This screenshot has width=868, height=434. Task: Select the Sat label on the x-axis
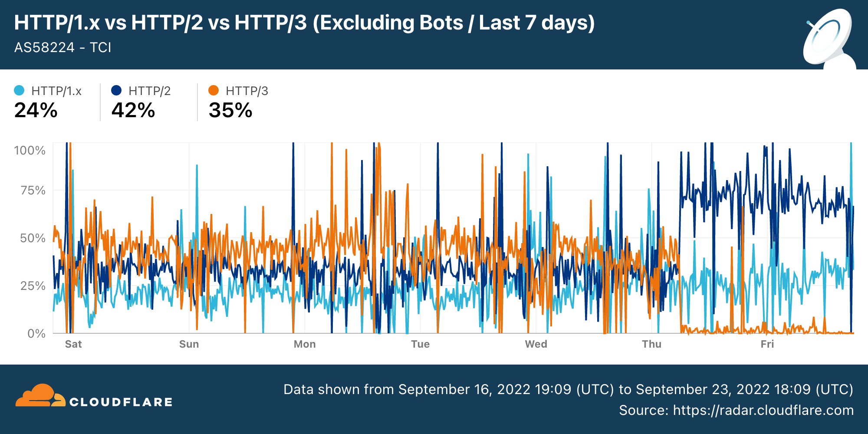pyautogui.click(x=73, y=344)
